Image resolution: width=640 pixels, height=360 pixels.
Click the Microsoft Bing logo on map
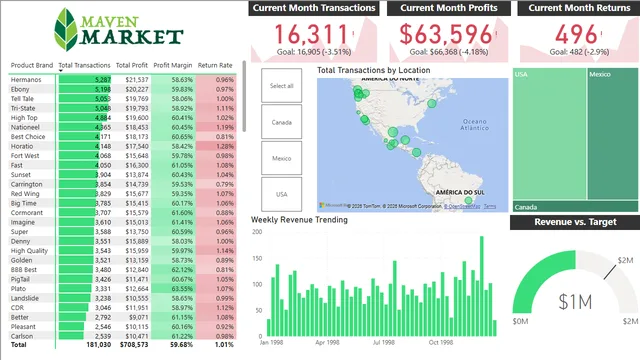coord(333,205)
